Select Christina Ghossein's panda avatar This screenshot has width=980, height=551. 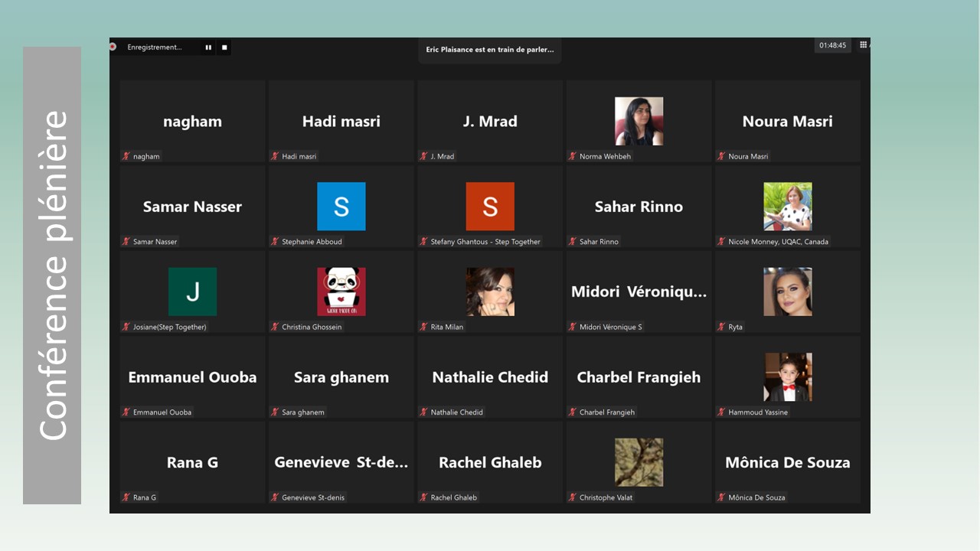pos(341,292)
